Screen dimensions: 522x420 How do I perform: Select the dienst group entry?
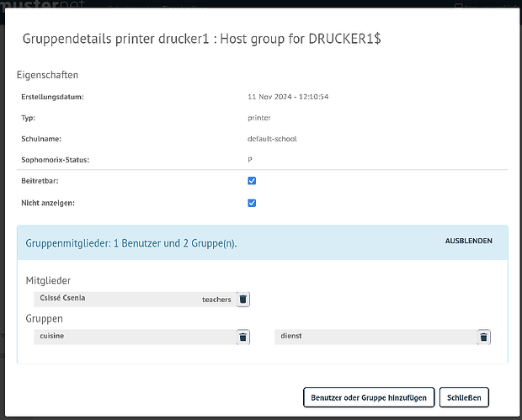pyautogui.click(x=370, y=337)
